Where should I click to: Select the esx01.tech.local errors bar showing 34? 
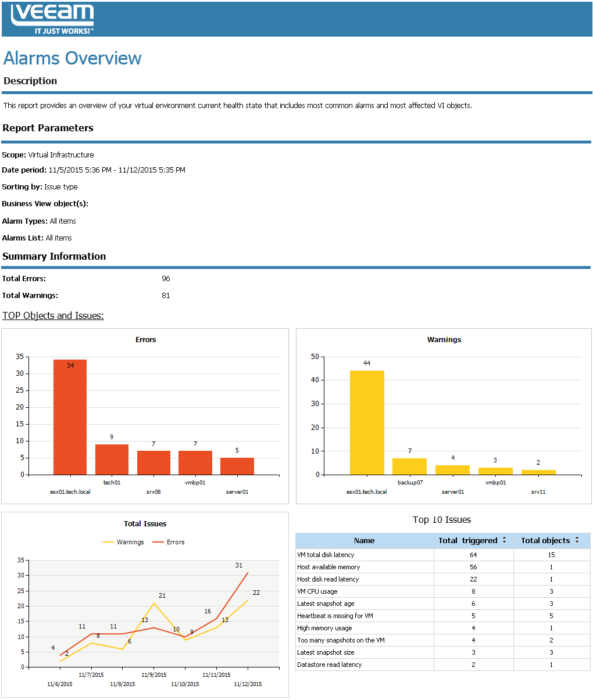(x=70, y=417)
